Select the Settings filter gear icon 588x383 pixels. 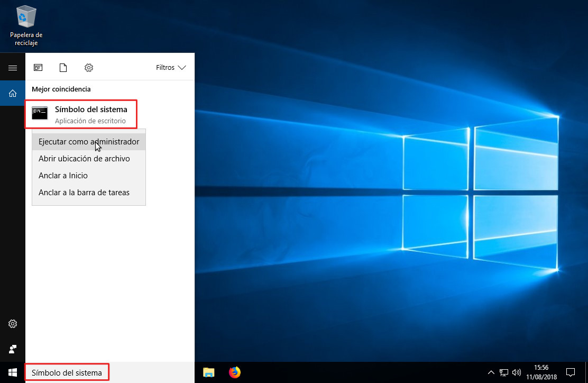coord(89,68)
